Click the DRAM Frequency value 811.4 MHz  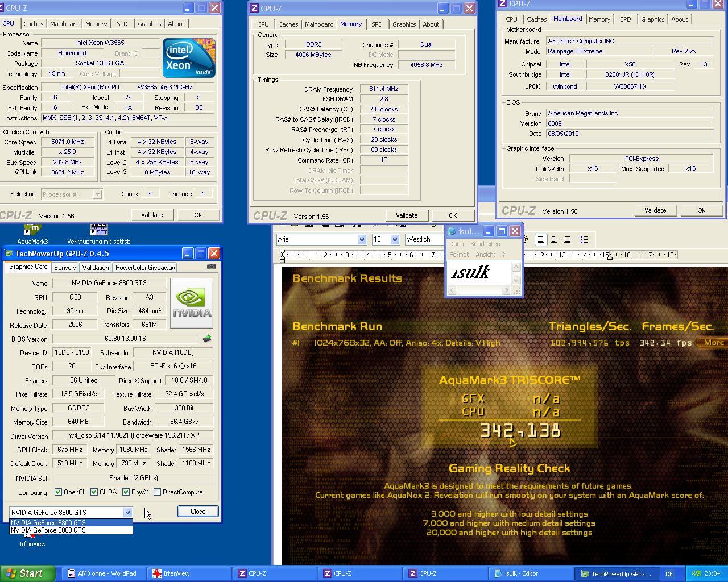[x=384, y=89]
